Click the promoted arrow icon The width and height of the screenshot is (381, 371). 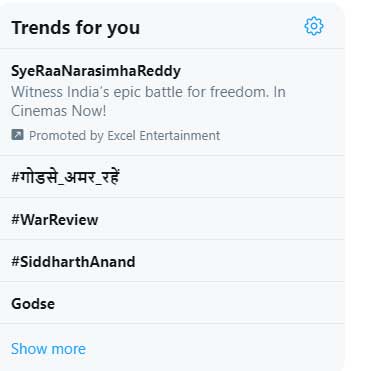(17, 135)
